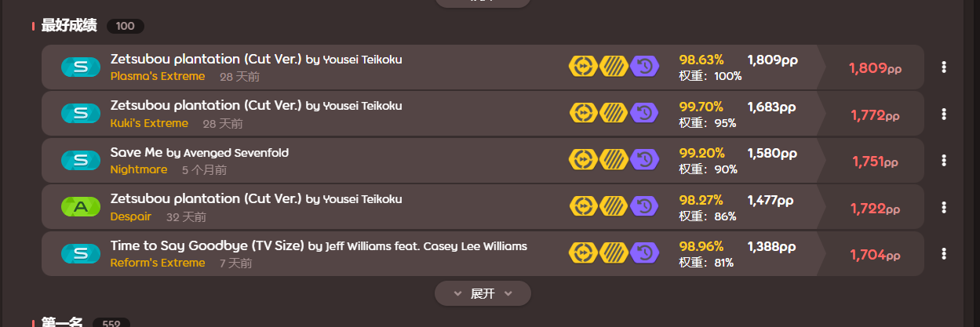Click the 100 score count badge
Viewport: 980px width, 327px height.
pyautogui.click(x=125, y=26)
